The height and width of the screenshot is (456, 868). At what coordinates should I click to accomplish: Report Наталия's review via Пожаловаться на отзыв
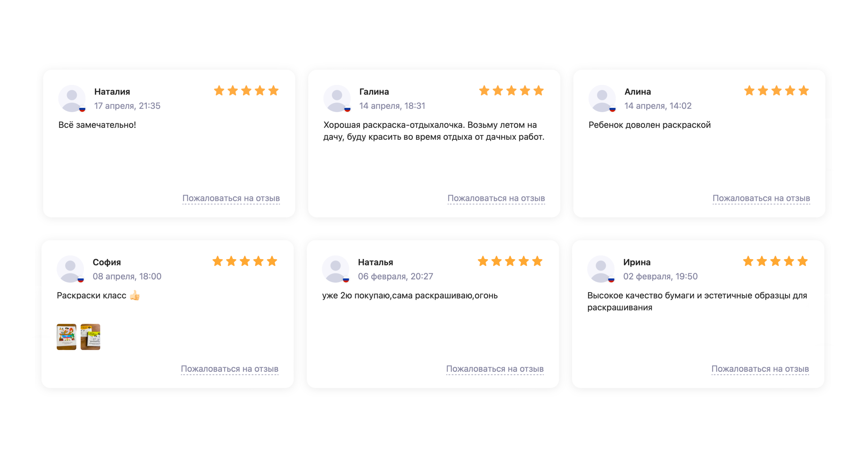[x=231, y=198]
